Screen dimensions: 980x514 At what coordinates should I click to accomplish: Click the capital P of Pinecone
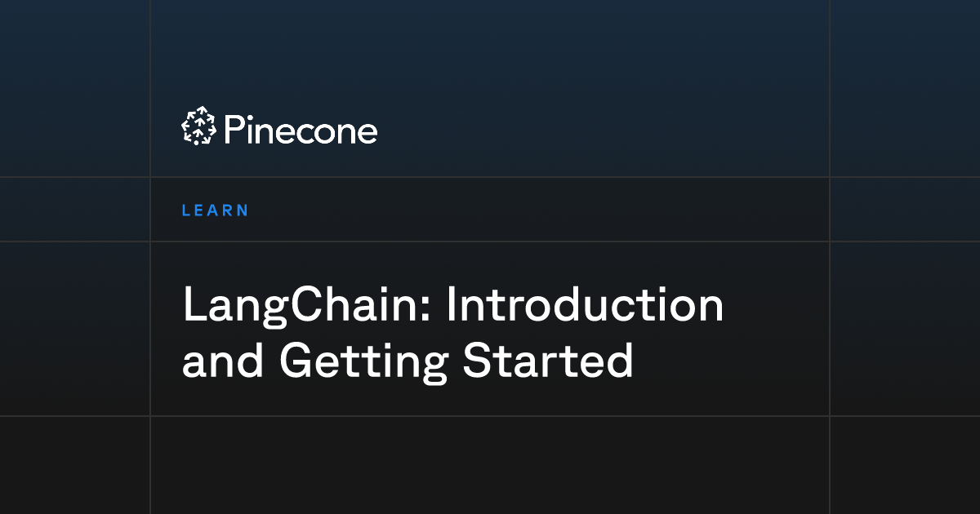234,130
